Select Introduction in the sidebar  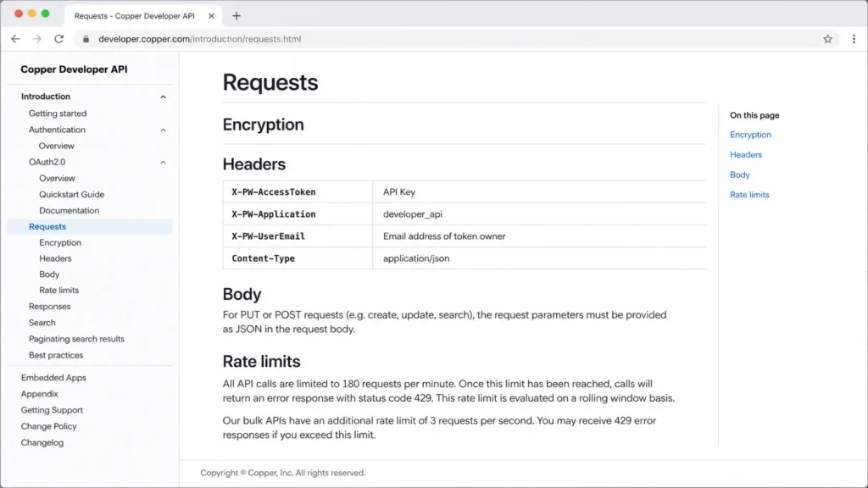click(46, 97)
